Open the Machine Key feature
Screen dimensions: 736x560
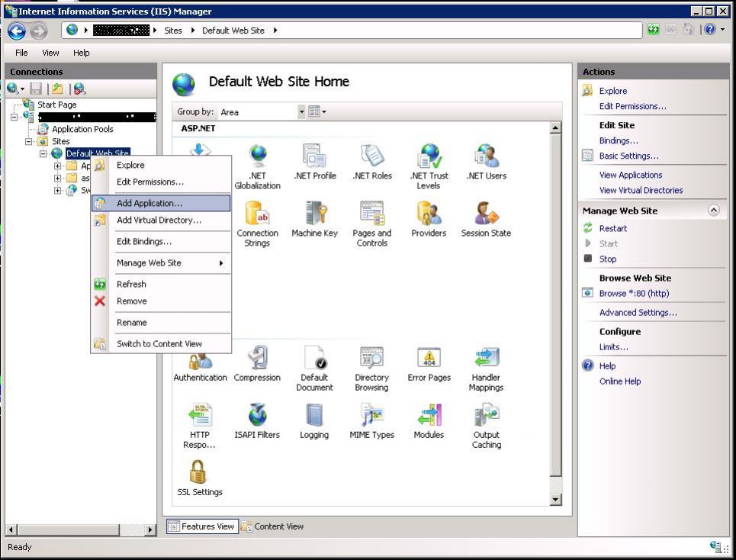click(x=314, y=219)
